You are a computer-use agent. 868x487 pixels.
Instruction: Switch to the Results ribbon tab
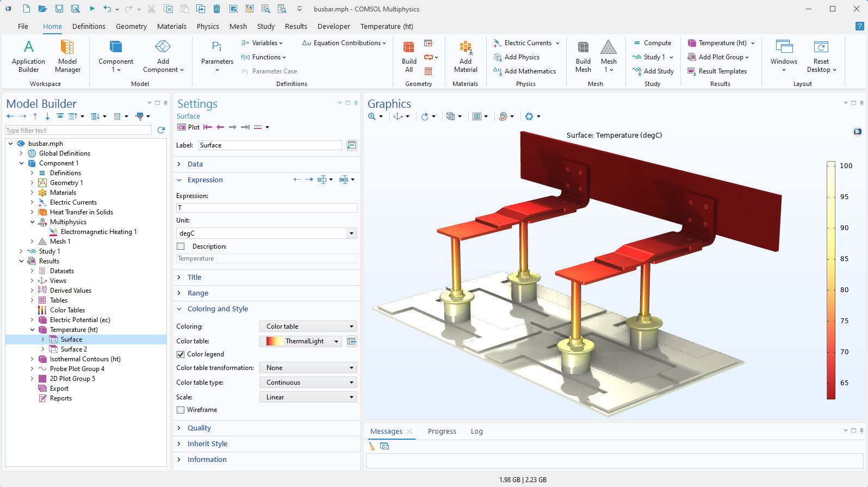(296, 26)
